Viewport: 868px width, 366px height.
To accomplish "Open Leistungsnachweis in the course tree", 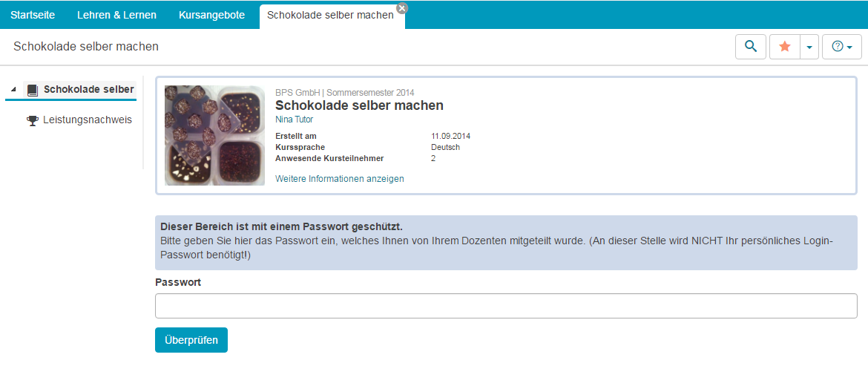I will click(88, 120).
